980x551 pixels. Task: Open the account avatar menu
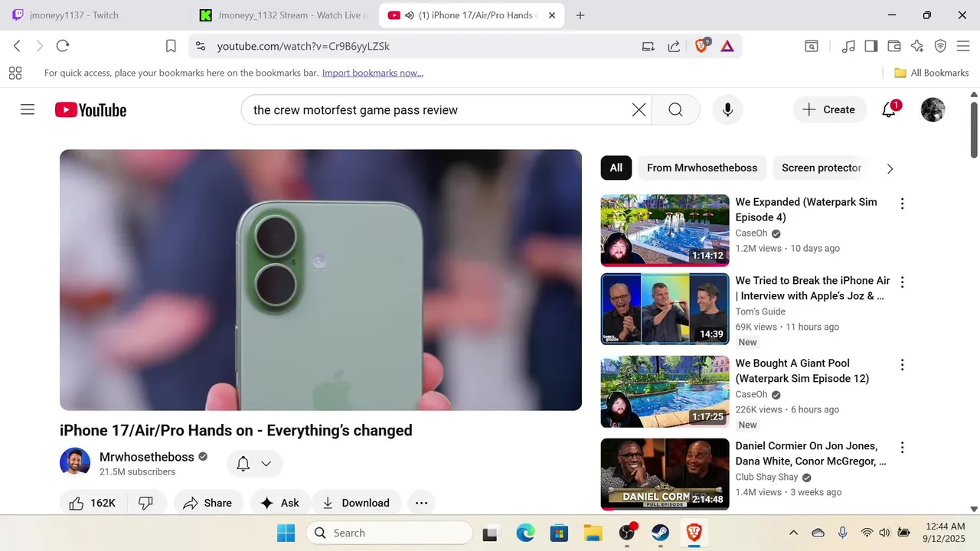point(933,109)
